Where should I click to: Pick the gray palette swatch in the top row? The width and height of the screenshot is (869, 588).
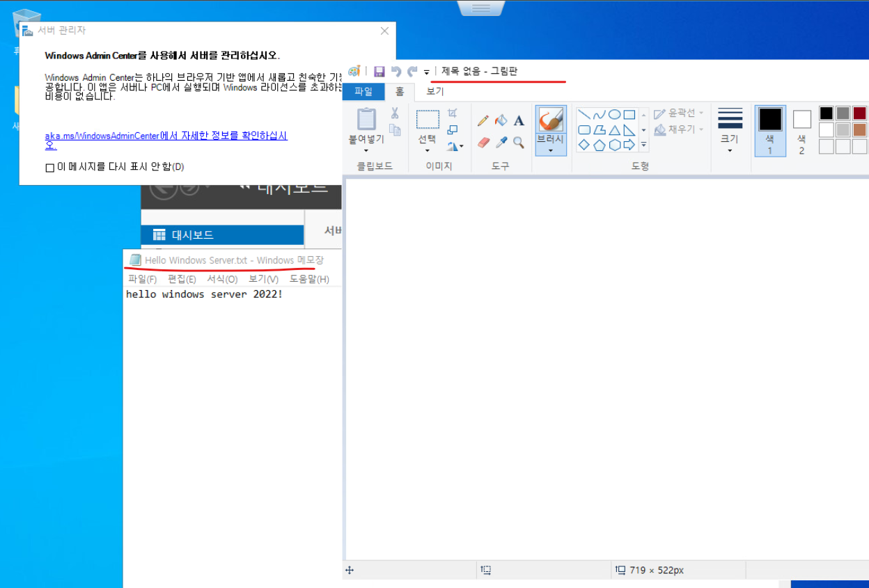(843, 113)
